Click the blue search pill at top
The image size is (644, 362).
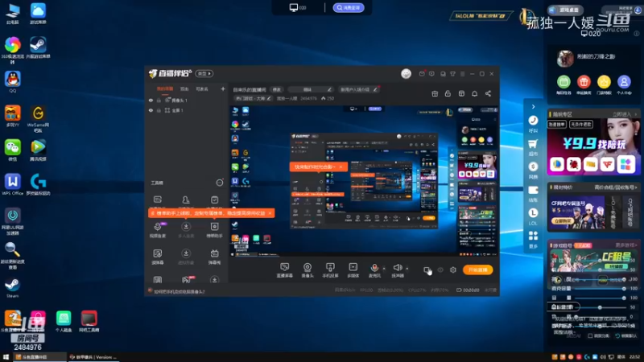pos(349,7)
